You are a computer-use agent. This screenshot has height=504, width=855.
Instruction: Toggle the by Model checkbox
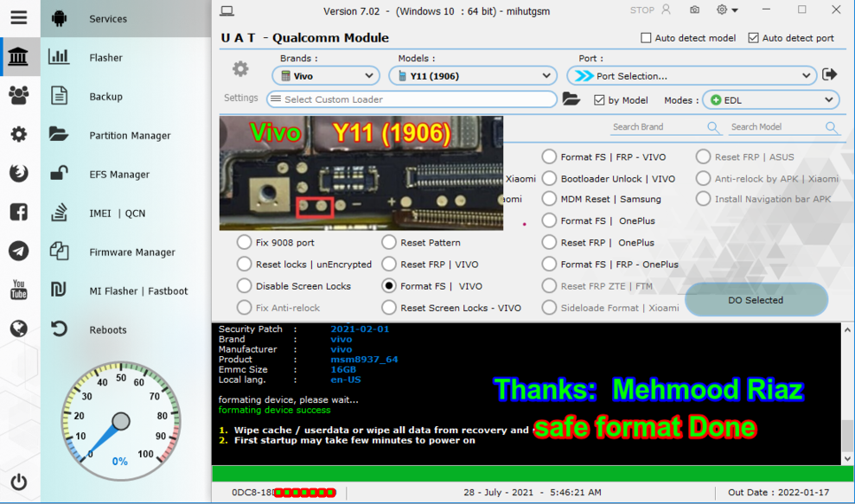coord(599,99)
